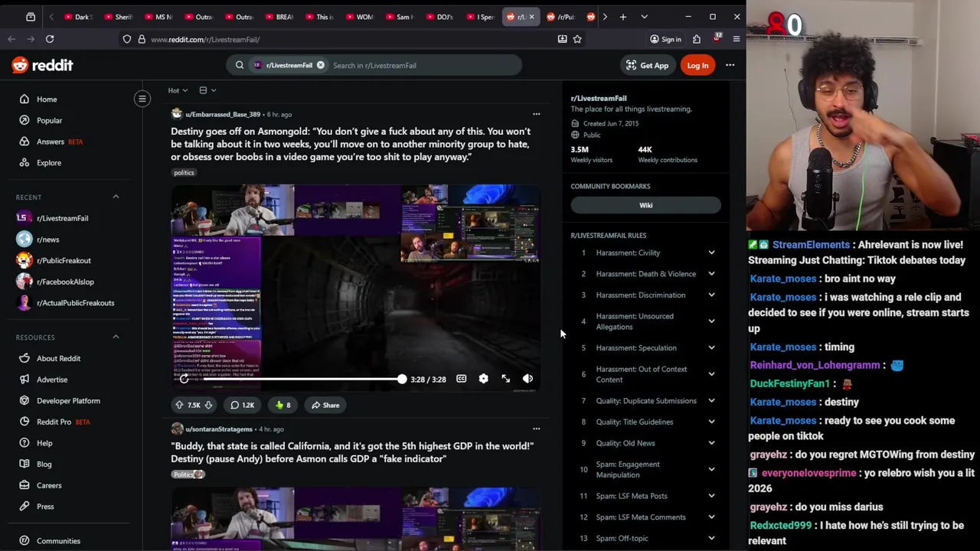
Task: Enter fullscreen on the video player
Action: click(505, 379)
